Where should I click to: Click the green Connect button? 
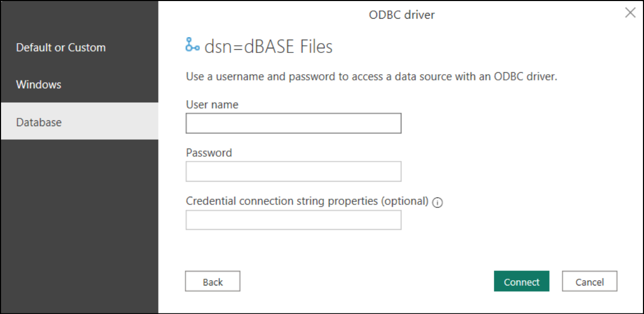point(521,282)
